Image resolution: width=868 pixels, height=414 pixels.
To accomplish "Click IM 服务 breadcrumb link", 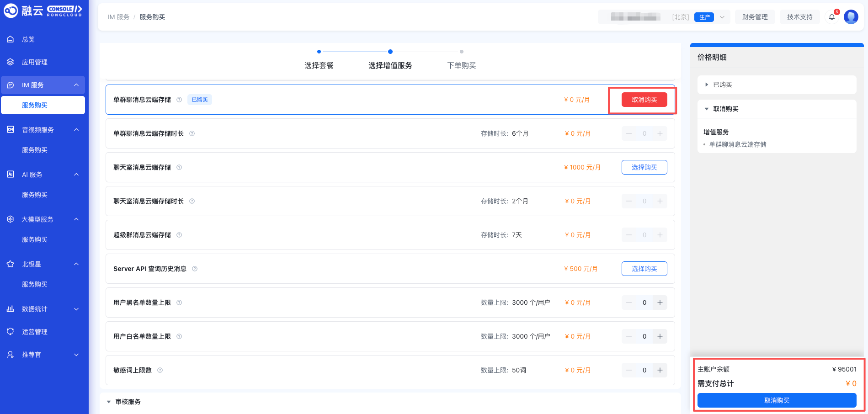I will click(x=119, y=17).
